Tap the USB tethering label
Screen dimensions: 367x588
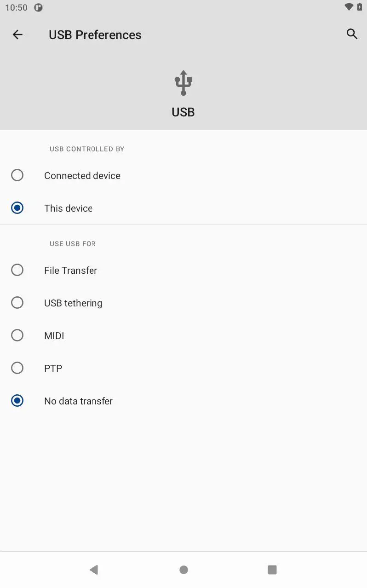coord(73,303)
